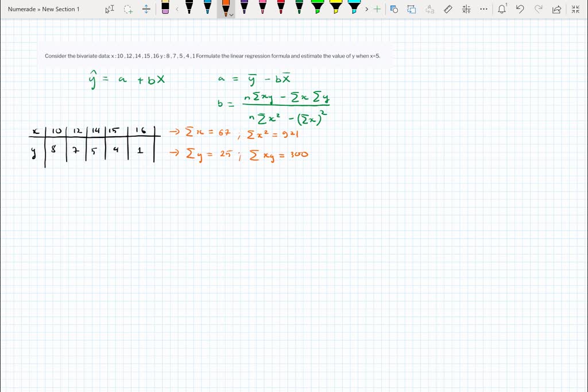The image size is (588, 392).
Task: Open the notifications bell
Action: 501,9
